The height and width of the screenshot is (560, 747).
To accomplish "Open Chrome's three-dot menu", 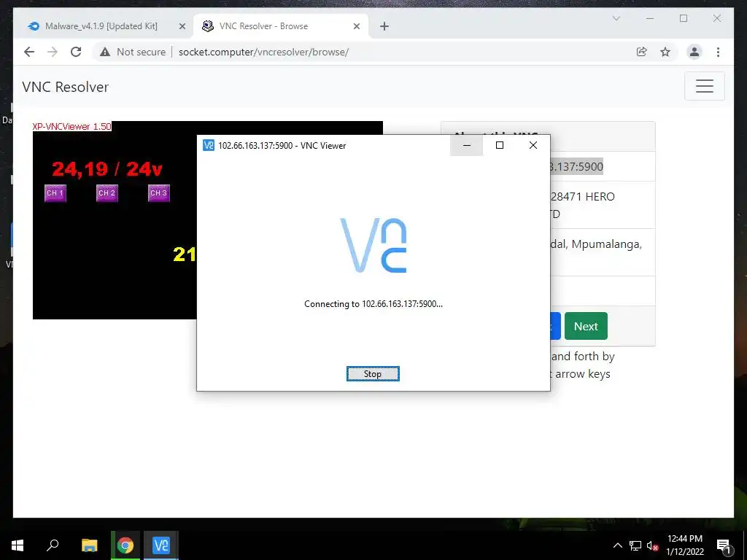I will click(x=718, y=52).
